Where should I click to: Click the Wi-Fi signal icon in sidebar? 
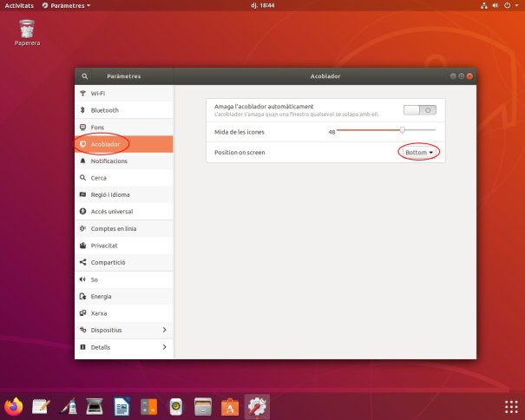click(x=82, y=93)
